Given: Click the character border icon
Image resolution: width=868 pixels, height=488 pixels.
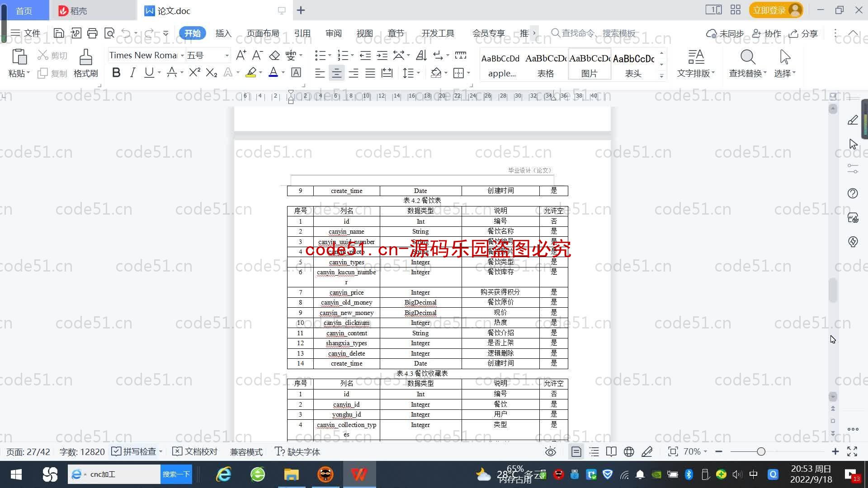Looking at the screenshot, I should click(x=296, y=72).
